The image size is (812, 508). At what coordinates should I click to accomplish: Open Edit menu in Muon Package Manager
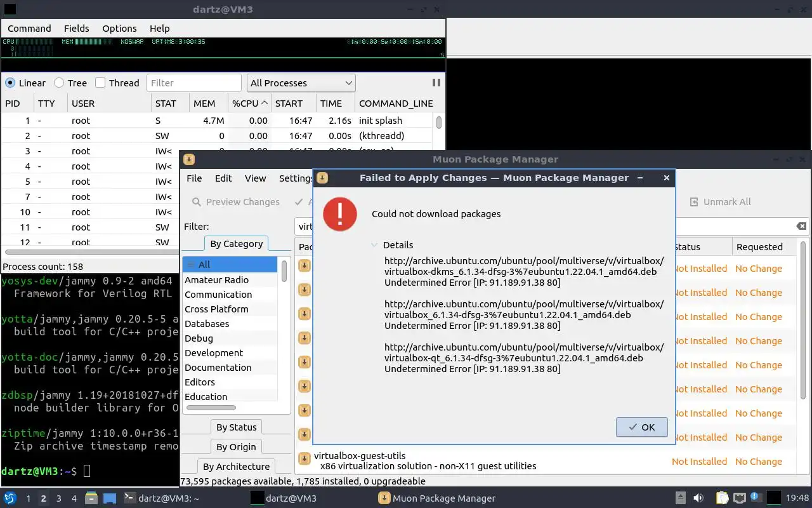click(223, 178)
